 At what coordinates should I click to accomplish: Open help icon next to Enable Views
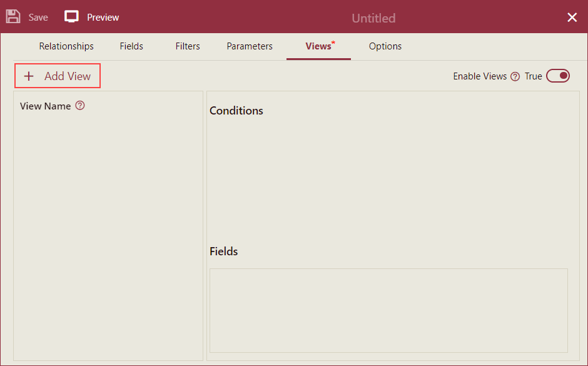[515, 77]
